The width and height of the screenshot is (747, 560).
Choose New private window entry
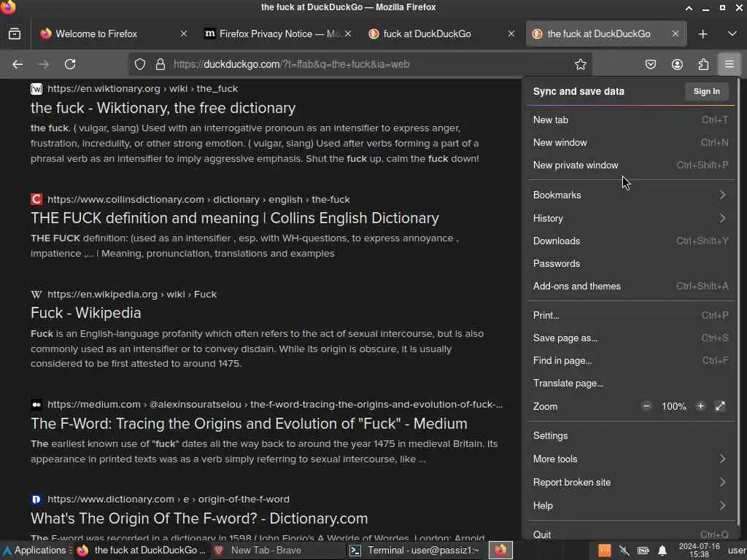tap(631, 166)
